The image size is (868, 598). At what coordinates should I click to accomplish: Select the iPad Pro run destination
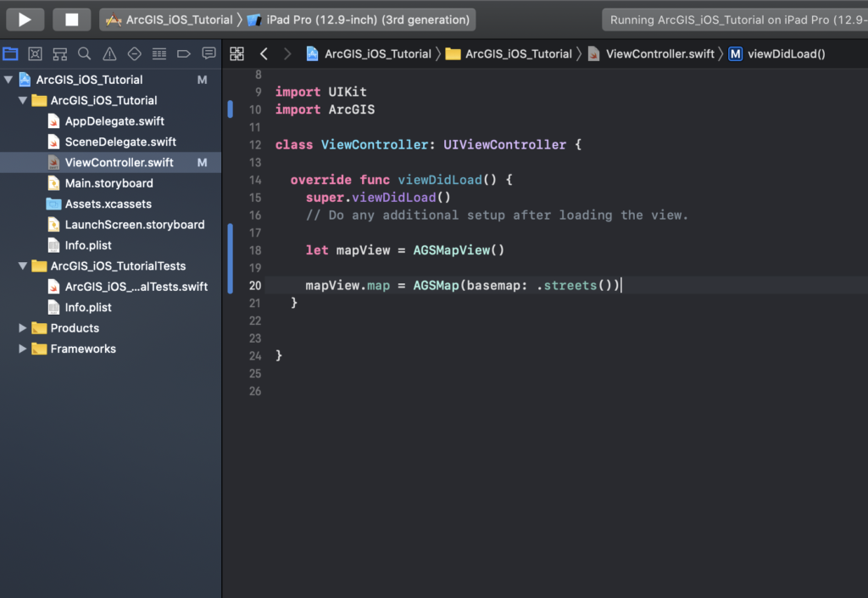pyautogui.click(x=359, y=20)
